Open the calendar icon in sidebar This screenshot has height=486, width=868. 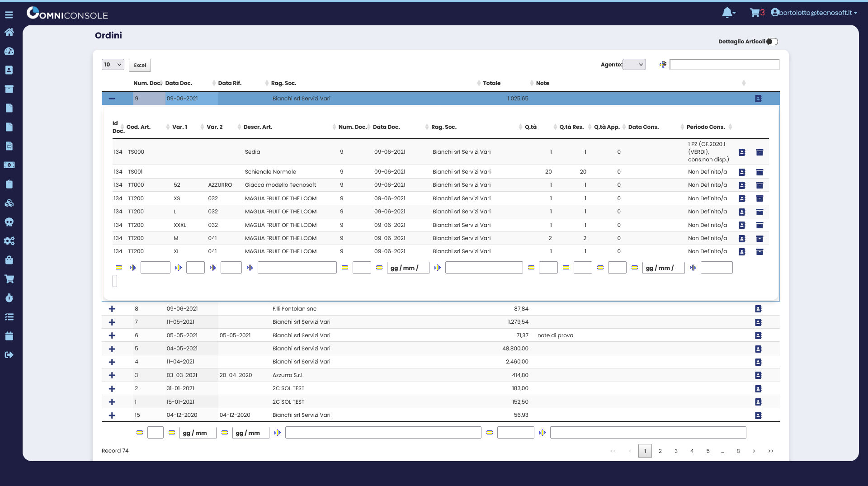(9, 336)
